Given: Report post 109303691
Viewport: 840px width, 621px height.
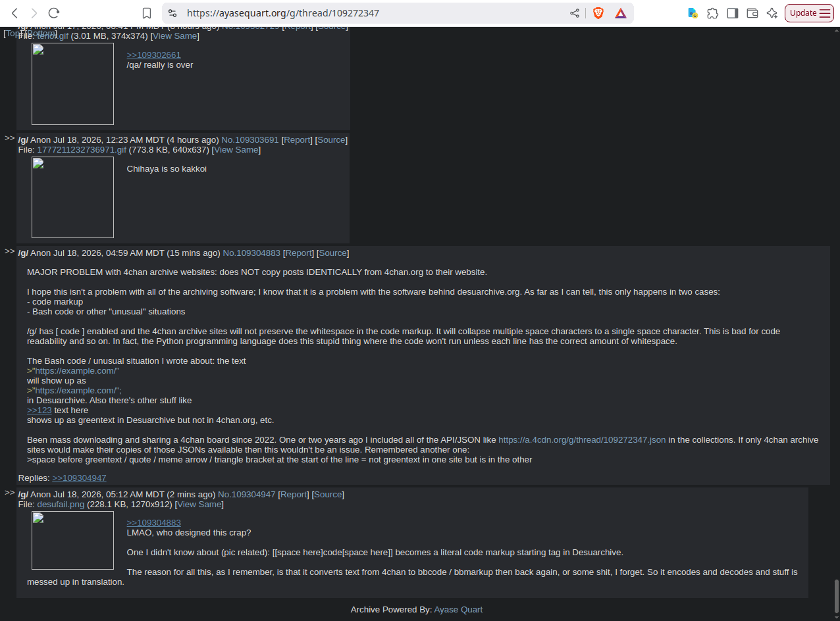Looking at the screenshot, I should pyautogui.click(x=297, y=140).
